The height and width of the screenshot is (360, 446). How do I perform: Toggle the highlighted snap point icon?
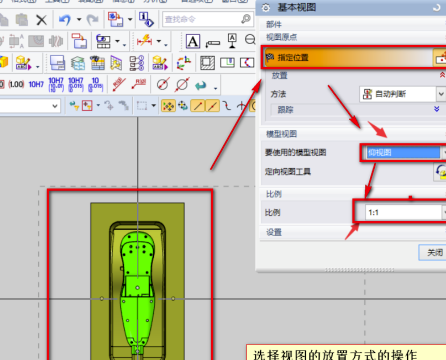coord(168,106)
